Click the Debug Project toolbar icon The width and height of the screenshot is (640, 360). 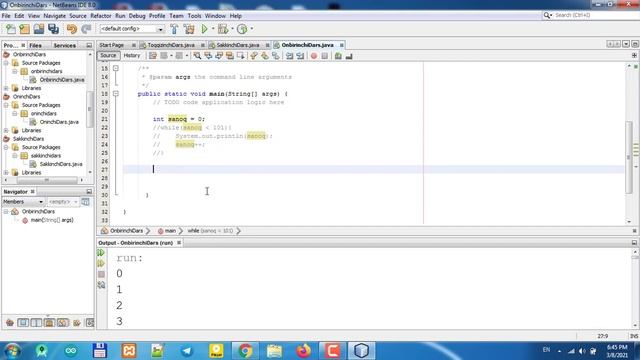(x=223, y=29)
